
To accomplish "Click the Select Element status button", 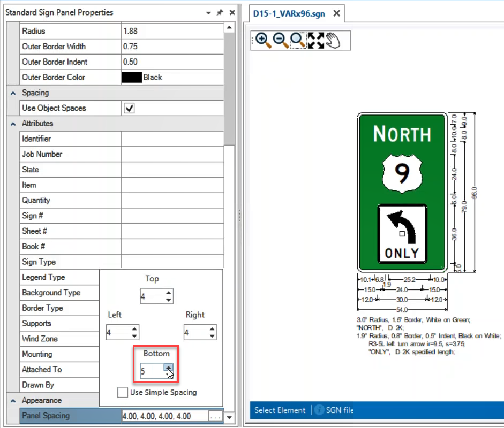I will click(x=280, y=410).
